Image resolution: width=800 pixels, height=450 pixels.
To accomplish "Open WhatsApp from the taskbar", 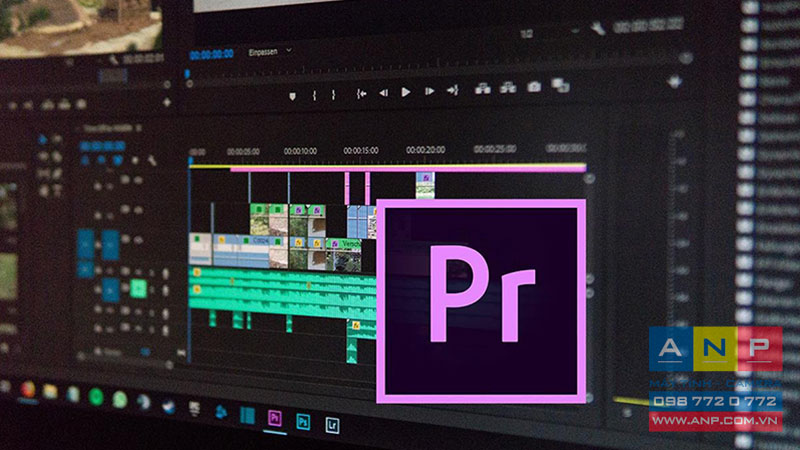I will pyautogui.click(x=119, y=399).
